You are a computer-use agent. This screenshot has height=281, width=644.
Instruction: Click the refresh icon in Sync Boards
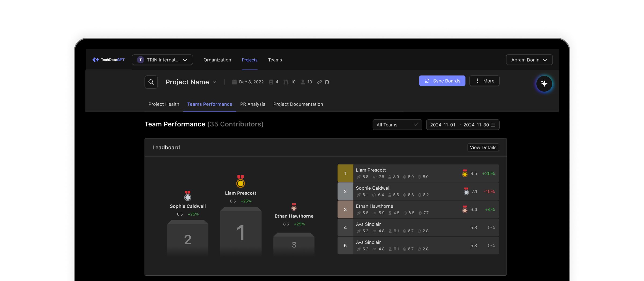pyautogui.click(x=427, y=81)
